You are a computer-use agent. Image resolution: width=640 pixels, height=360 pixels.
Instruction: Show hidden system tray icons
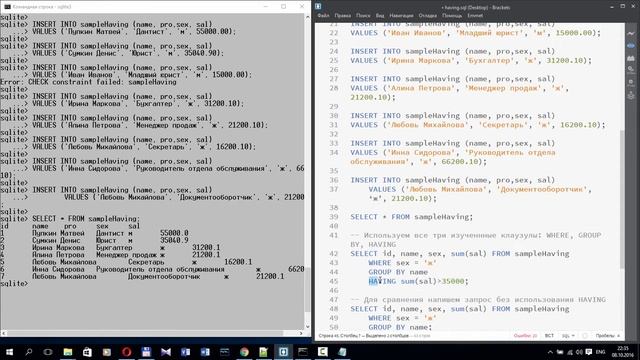coord(550,352)
